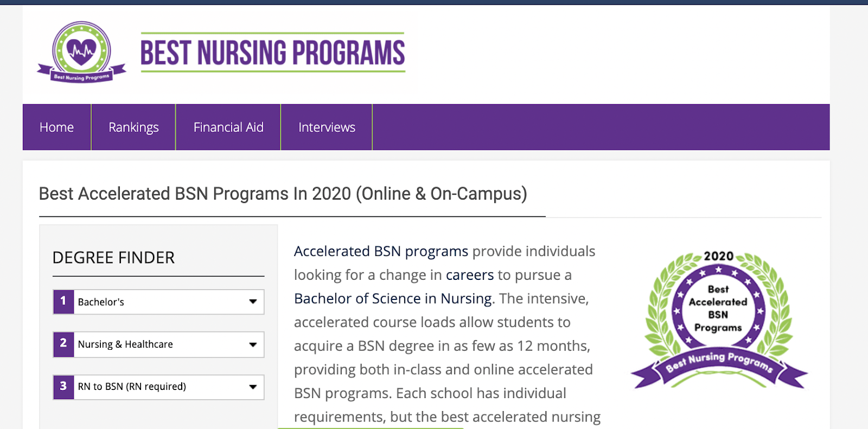Click the step 1 number box
The height and width of the screenshot is (429, 868).
[x=63, y=302]
